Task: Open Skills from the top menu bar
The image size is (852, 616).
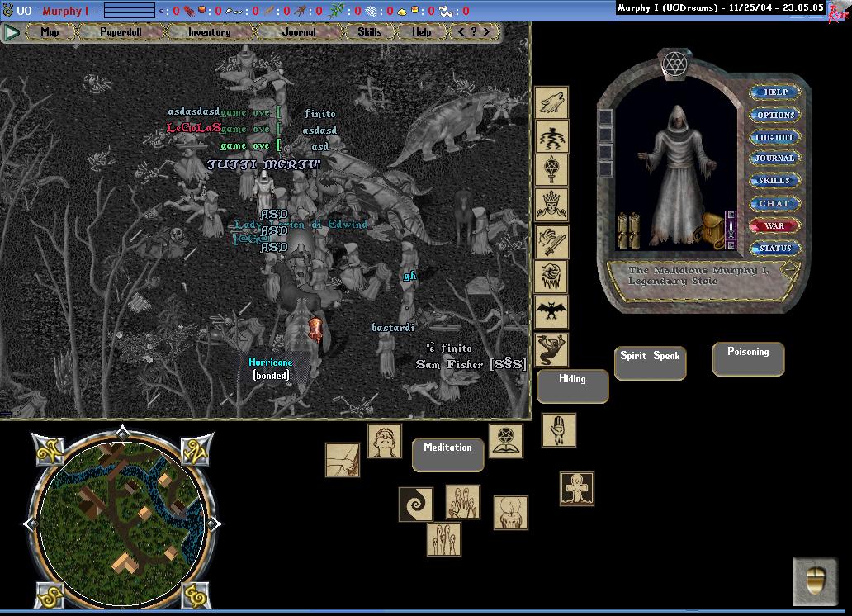Action: 370,32
